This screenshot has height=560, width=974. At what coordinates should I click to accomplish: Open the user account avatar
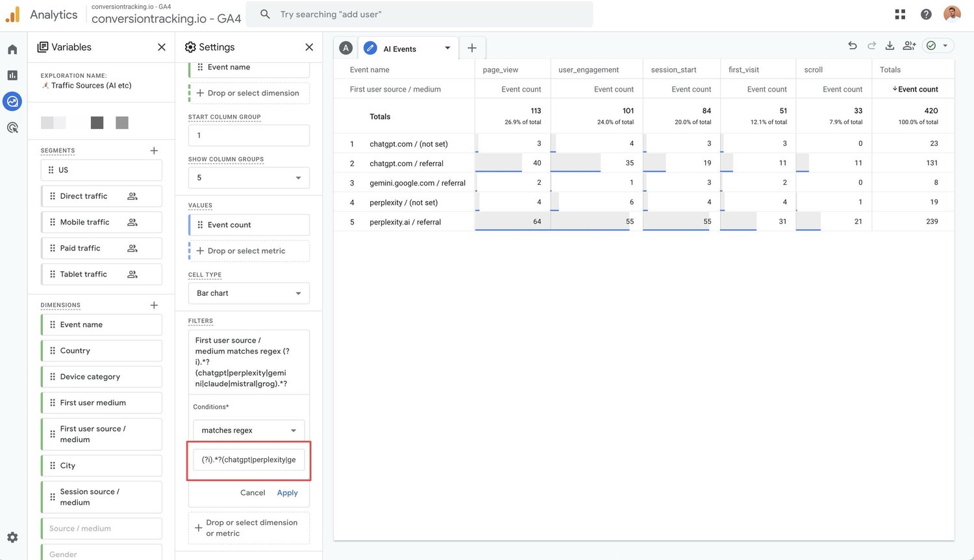(952, 14)
